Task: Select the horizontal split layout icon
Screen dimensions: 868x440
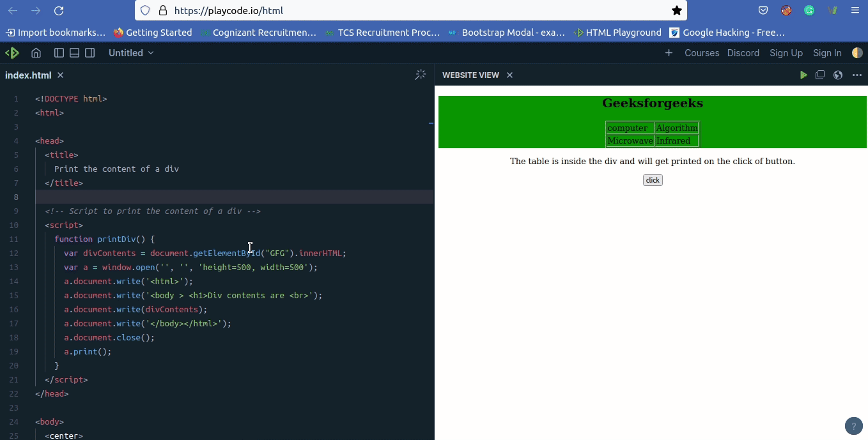Action: pos(74,53)
